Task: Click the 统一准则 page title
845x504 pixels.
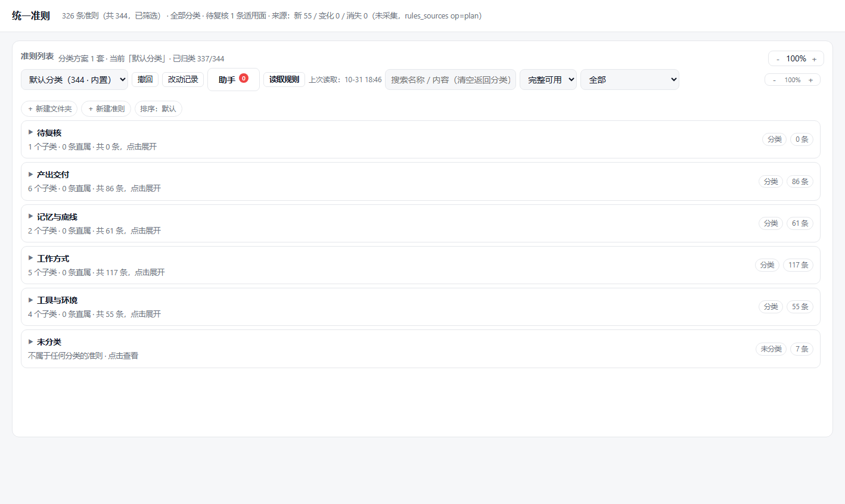Action: coord(31,15)
